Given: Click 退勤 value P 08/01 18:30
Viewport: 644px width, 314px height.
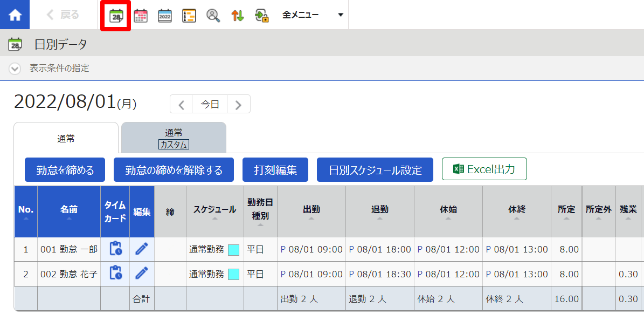Looking at the screenshot, I should pyautogui.click(x=380, y=274).
